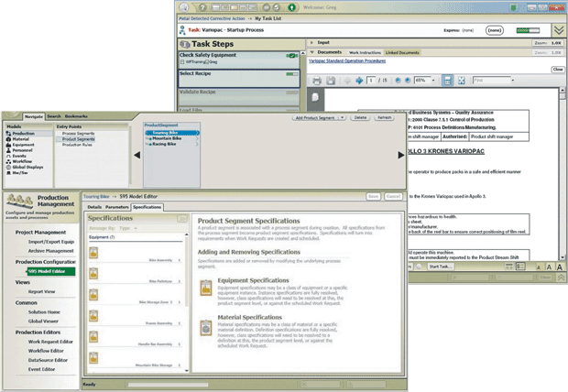Save the document with the floppy disk icon
The image size is (568, 392).
[331, 81]
